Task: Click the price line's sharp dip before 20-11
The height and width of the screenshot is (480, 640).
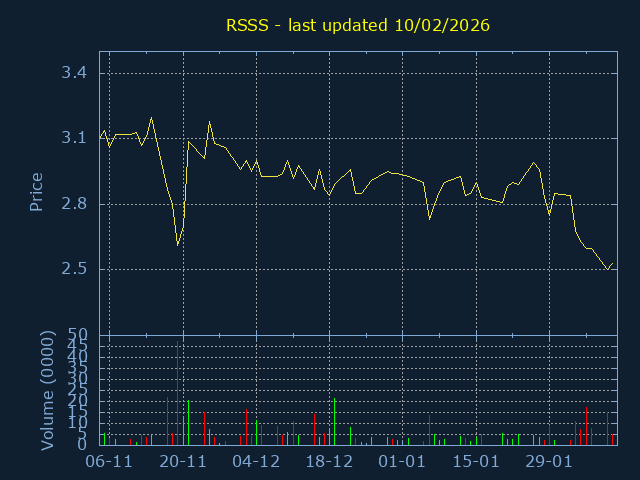Action: pyautogui.click(x=178, y=244)
